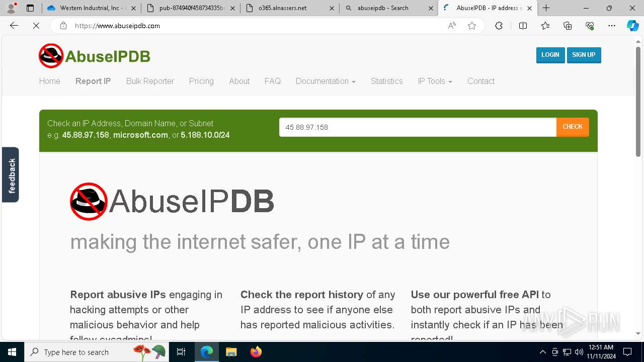The height and width of the screenshot is (362, 644).
Task: Add page to favorites star icon
Action: point(472,26)
